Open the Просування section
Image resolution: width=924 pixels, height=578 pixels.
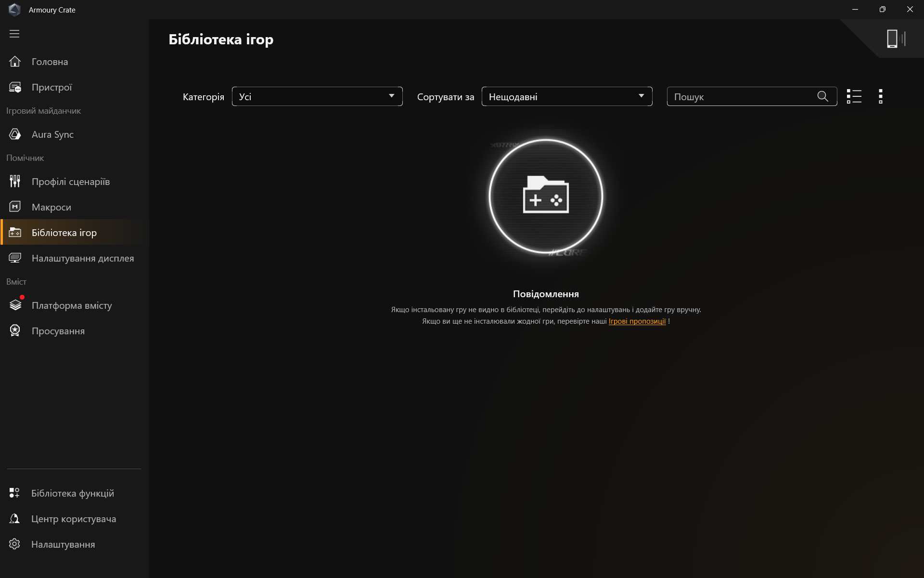click(x=58, y=331)
